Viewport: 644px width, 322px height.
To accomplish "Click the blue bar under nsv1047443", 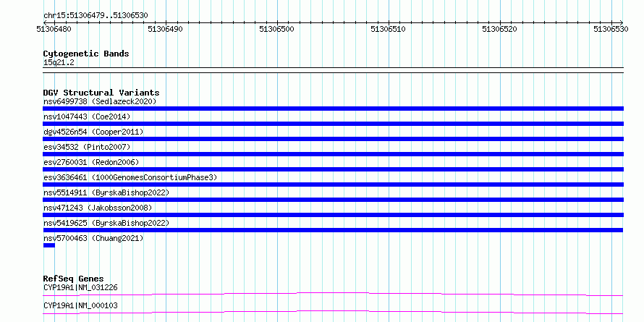I will tap(333, 124).
